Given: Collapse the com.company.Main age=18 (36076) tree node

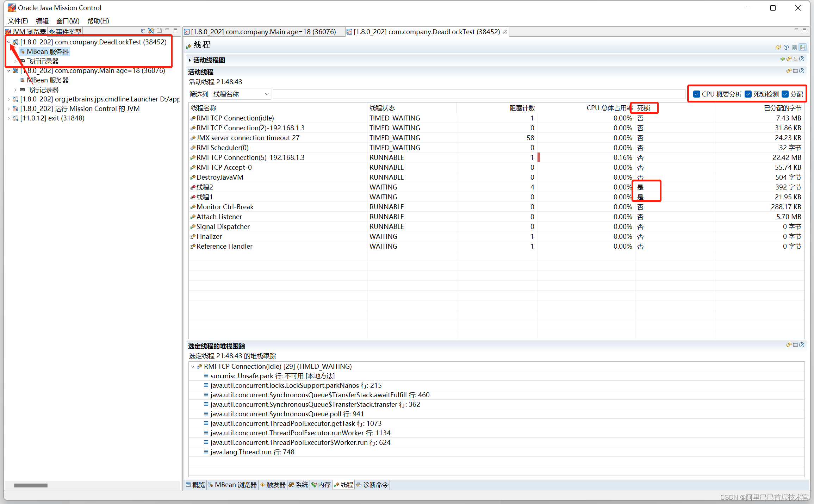Looking at the screenshot, I should [9, 71].
